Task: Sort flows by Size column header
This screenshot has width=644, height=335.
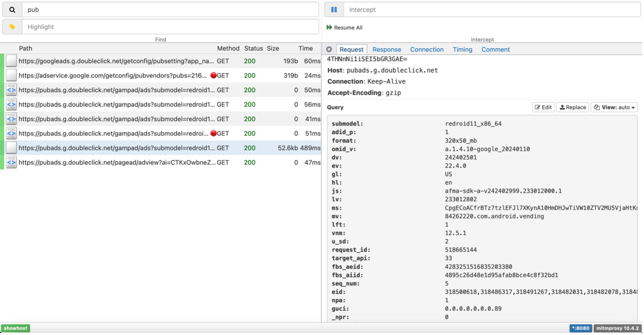Action: [273, 48]
